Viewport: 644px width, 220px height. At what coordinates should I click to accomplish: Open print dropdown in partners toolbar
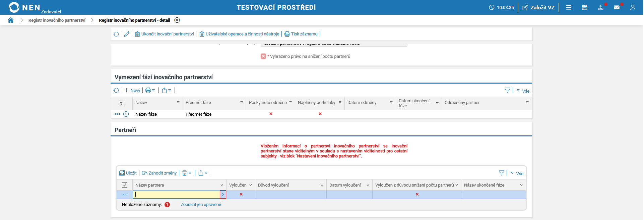[187, 173]
